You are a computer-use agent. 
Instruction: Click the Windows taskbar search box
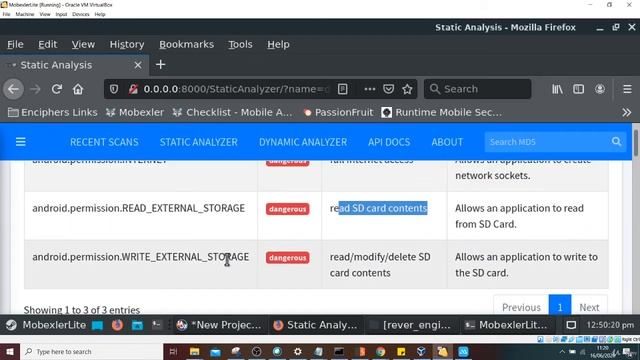[91, 351]
